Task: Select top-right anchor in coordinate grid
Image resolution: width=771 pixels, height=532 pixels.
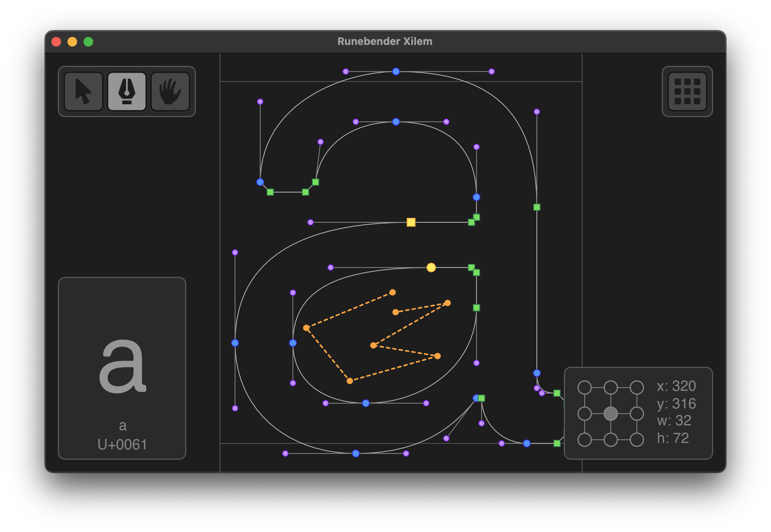Action: click(636, 388)
